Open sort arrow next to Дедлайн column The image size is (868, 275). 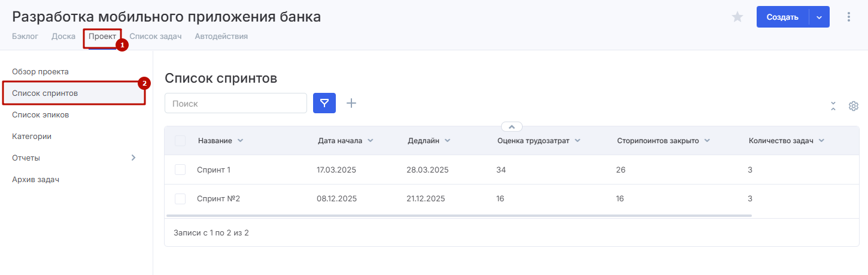click(448, 141)
